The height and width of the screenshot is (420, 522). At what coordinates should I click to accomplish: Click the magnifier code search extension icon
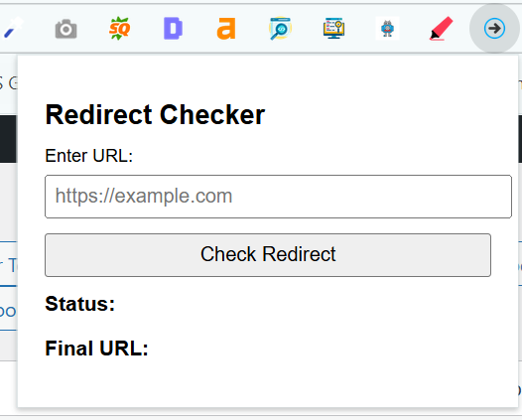(x=280, y=28)
